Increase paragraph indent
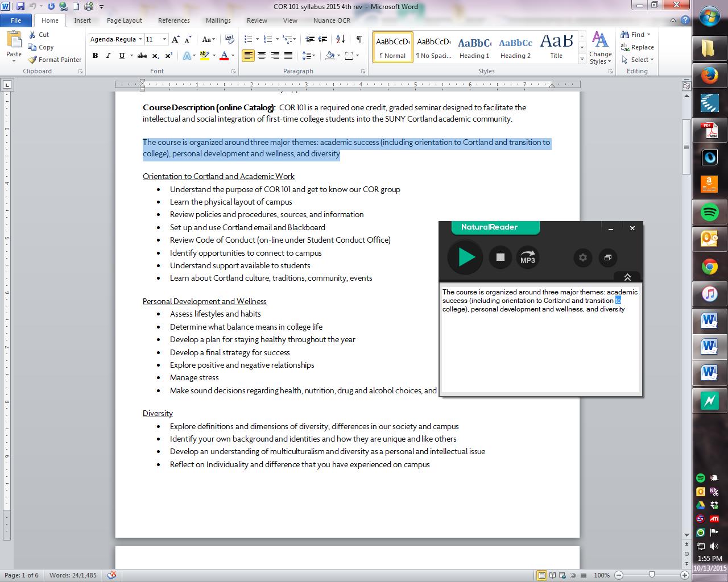 tap(324, 39)
